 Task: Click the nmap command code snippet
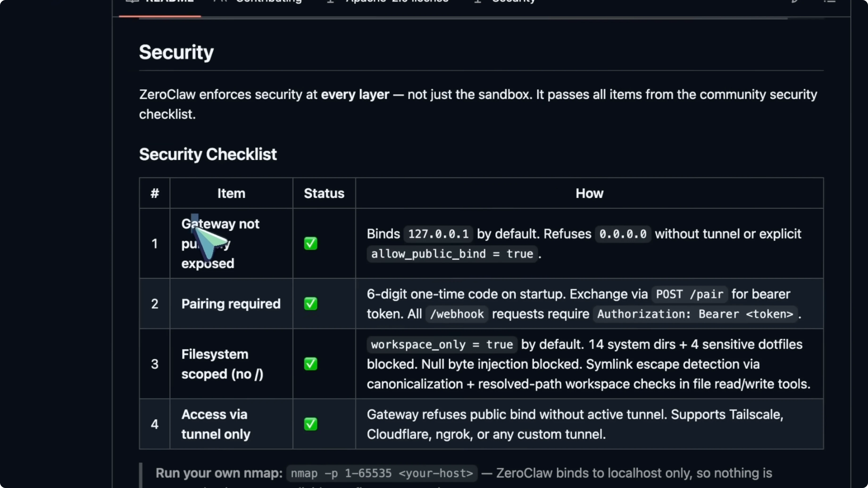click(382, 473)
